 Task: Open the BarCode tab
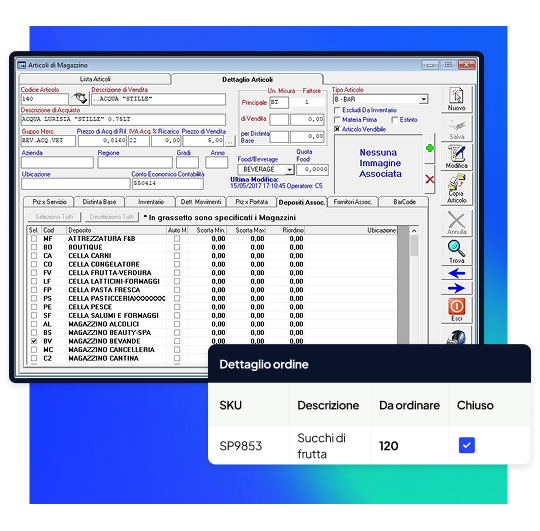click(x=404, y=202)
